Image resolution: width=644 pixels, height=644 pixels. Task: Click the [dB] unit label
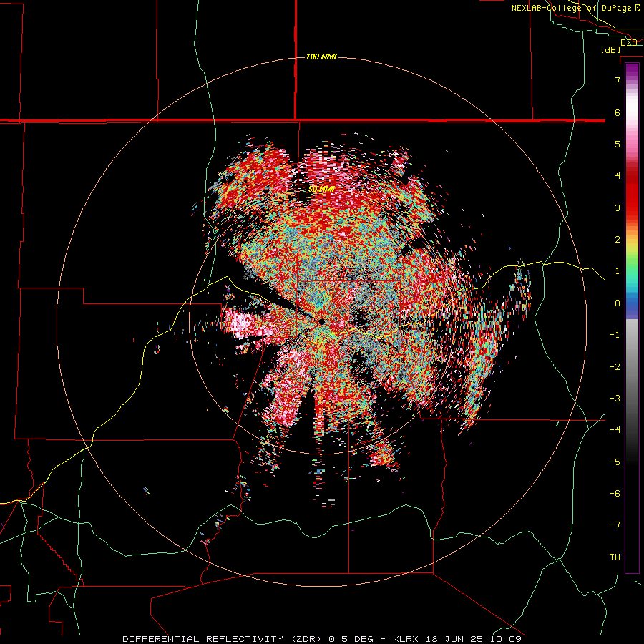pyautogui.click(x=611, y=49)
